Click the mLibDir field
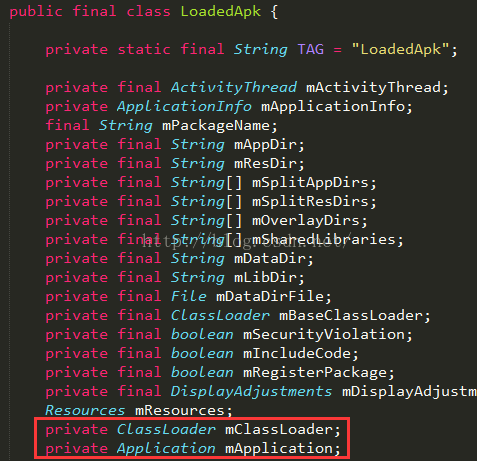The image size is (477, 461). point(265,278)
